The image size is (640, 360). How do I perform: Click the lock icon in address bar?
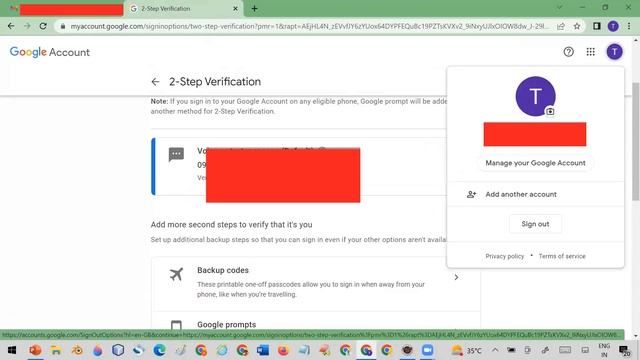(62, 26)
